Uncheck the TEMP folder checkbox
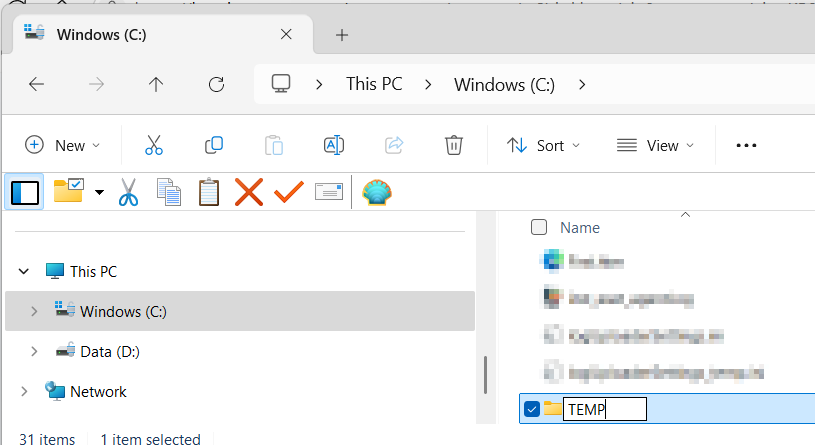 (x=532, y=409)
